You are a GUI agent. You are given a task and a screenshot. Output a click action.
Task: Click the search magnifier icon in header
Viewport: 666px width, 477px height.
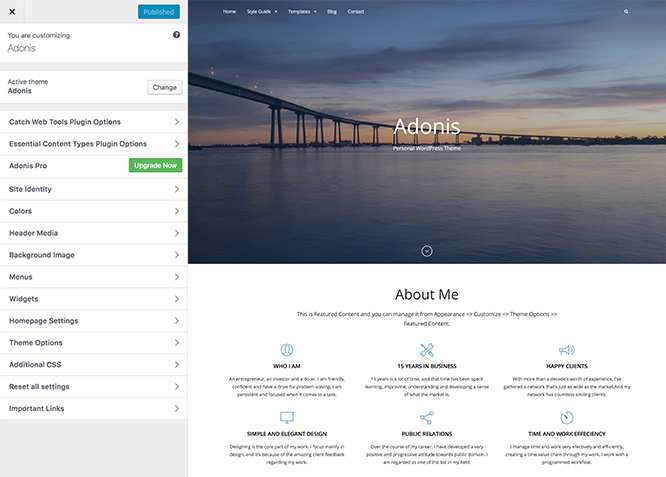(627, 12)
